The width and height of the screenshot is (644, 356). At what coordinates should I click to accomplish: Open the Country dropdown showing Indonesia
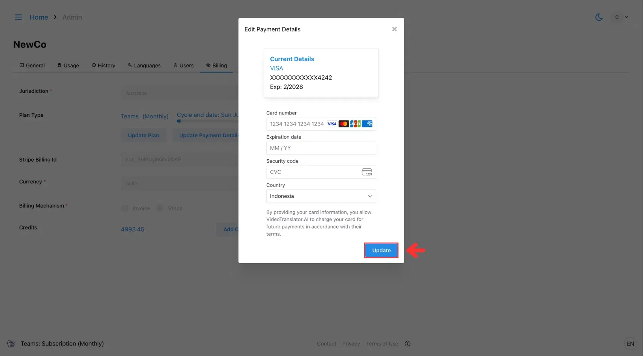tap(321, 196)
